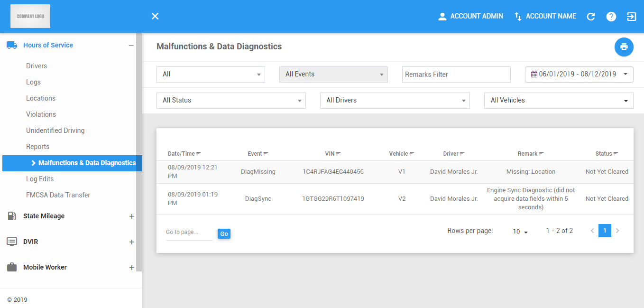
Task: Click the Remarks Filter input field
Action: point(456,75)
